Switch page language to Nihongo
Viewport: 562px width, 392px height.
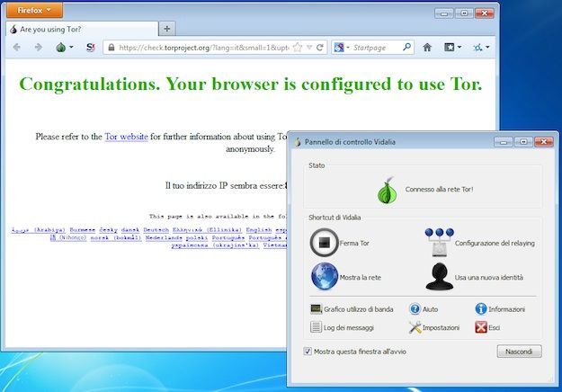pyautogui.click(x=68, y=237)
